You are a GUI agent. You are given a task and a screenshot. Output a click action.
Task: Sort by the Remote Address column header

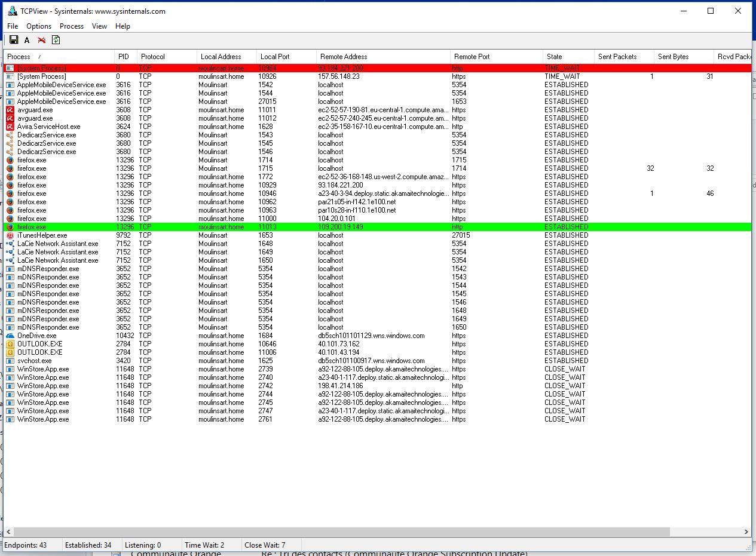click(x=383, y=57)
